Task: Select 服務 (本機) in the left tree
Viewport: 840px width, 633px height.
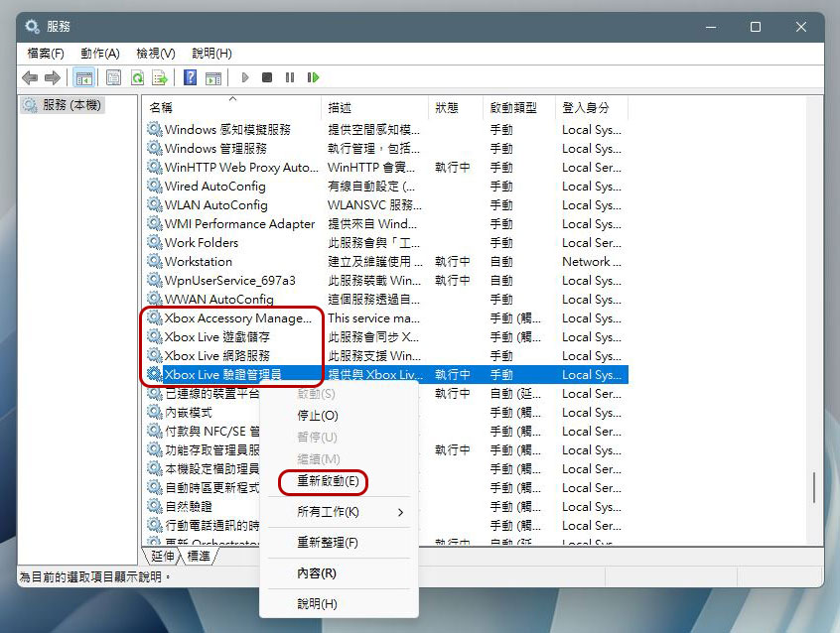Action: click(63, 105)
